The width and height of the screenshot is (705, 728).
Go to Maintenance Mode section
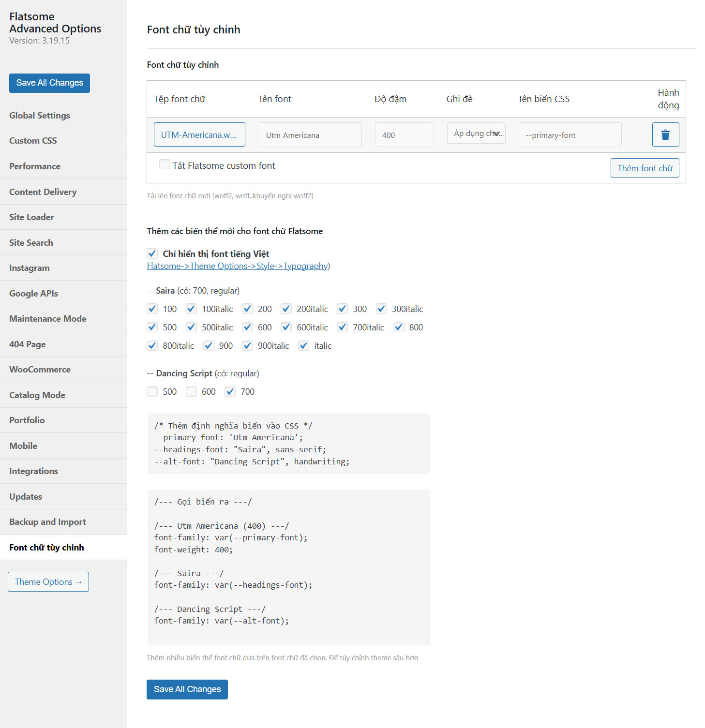coord(63,318)
